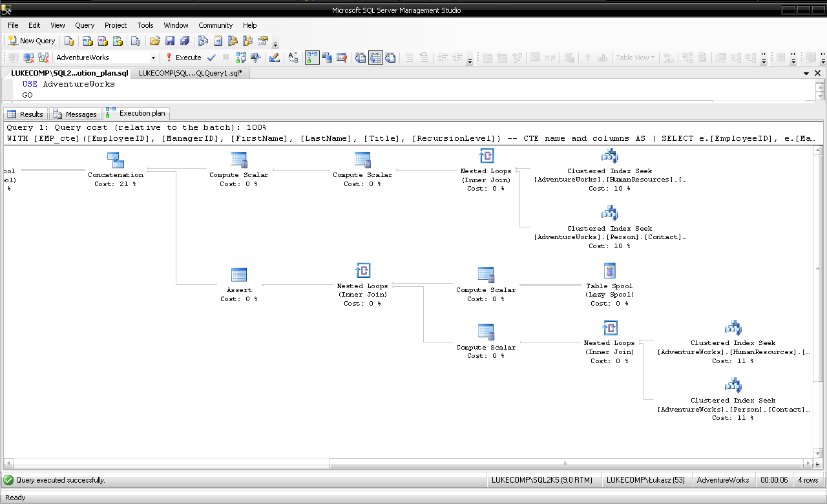The image size is (827, 504).
Task: Click Design Query in Editor icon
Action: point(275,58)
